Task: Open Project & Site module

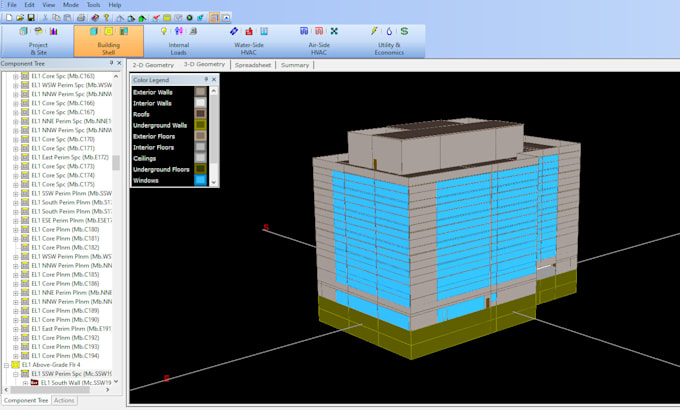Action: point(38,41)
